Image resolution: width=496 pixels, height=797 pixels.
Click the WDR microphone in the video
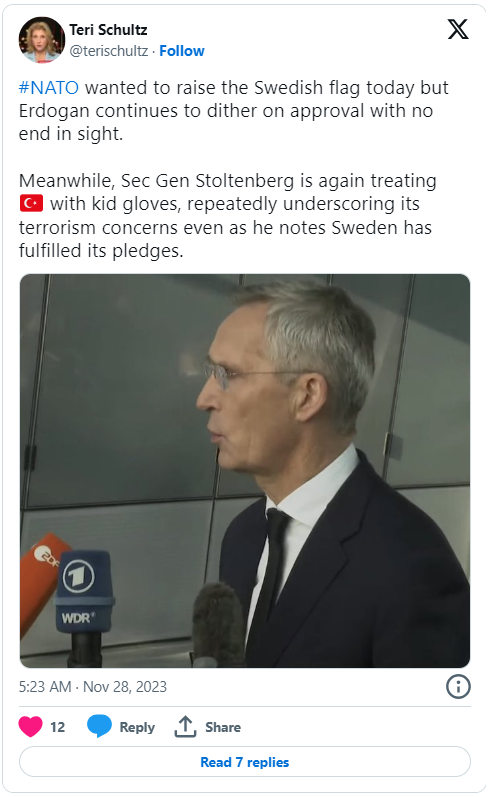point(84,605)
